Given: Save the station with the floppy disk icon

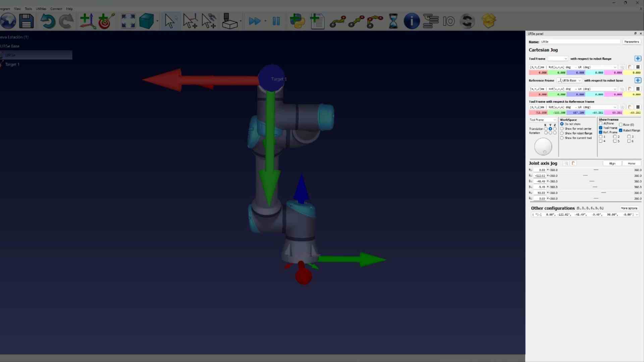Looking at the screenshot, I should coord(26,21).
